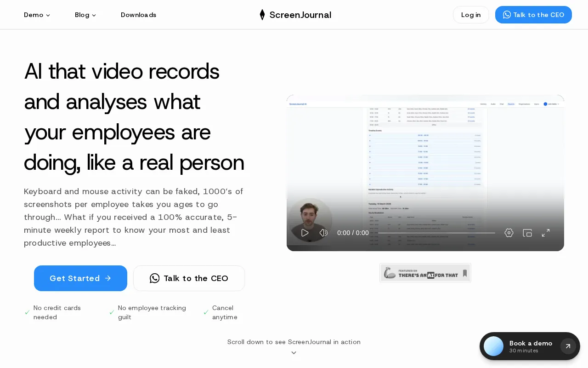This screenshot has width=588, height=368.
Task: Open the There's An AI For That badge
Action: pos(425,273)
